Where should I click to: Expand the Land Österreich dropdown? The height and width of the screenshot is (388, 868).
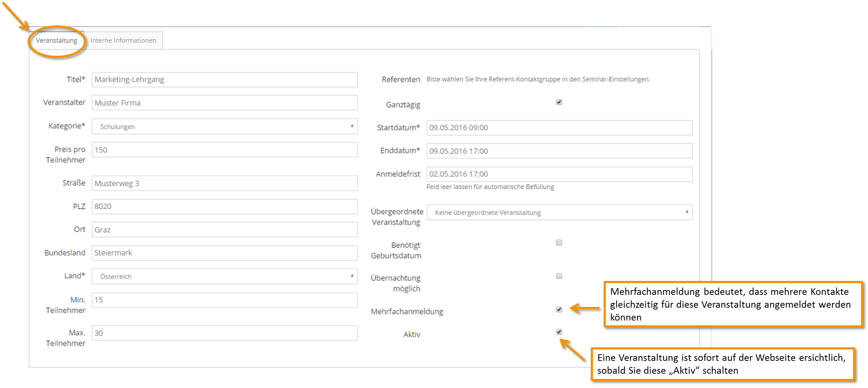coord(224,276)
